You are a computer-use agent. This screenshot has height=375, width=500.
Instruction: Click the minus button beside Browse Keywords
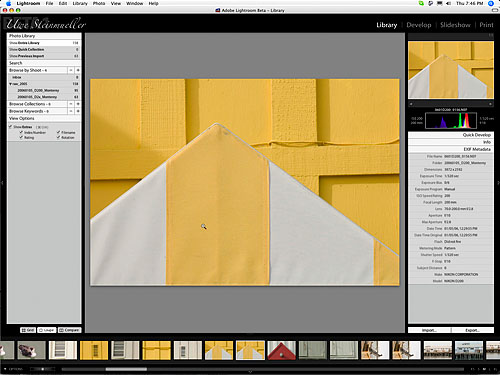[x=71, y=111]
